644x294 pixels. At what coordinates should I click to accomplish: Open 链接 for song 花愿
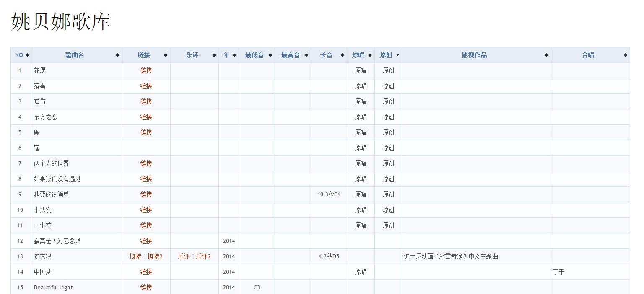tap(146, 70)
